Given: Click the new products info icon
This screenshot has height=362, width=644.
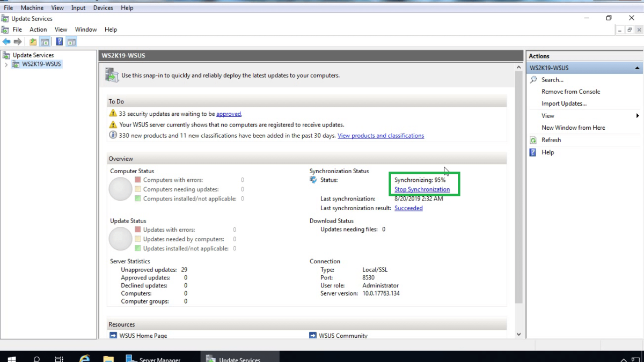Looking at the screenshot, I should pyautogui.click(x=113, y=135).
